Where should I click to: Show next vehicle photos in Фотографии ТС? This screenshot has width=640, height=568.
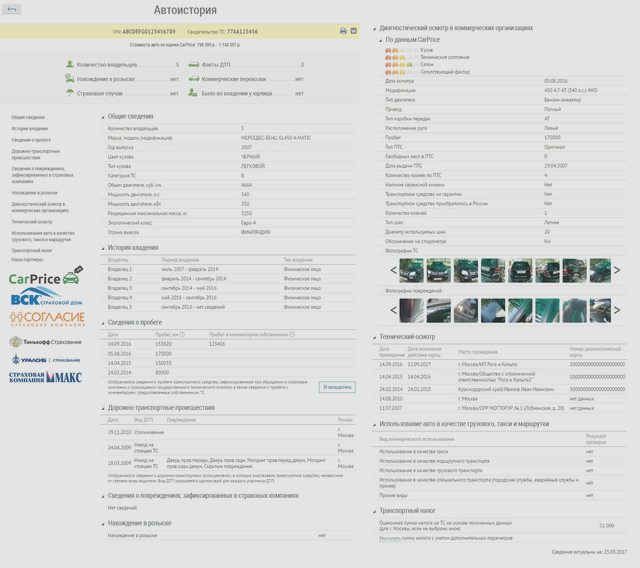(x=617, y=270)
